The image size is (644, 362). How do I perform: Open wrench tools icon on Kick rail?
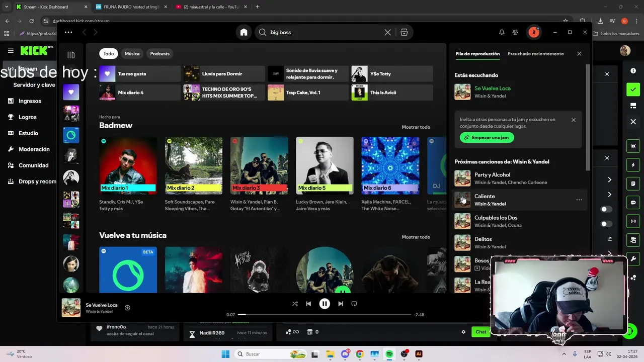[633, 259]
